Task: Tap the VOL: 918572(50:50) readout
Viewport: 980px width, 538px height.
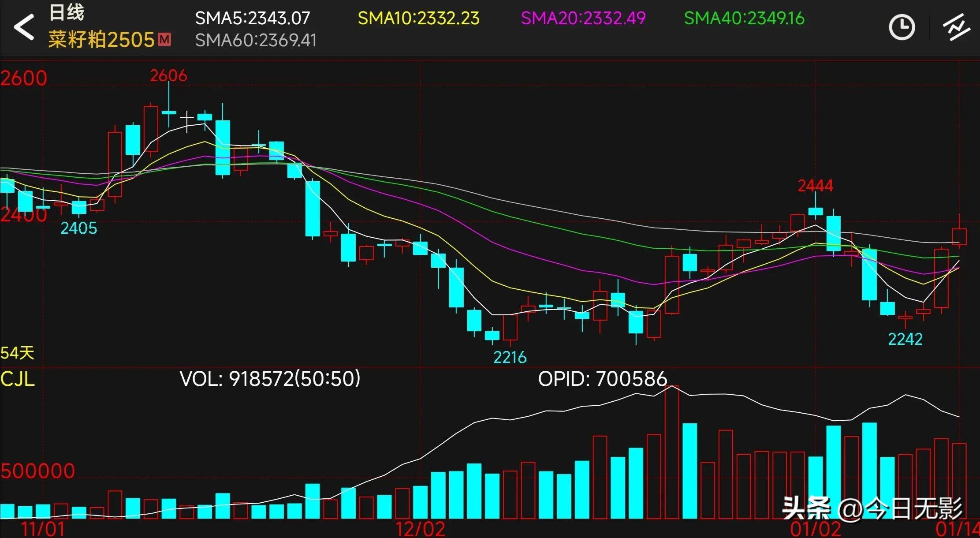Action: 270,379
